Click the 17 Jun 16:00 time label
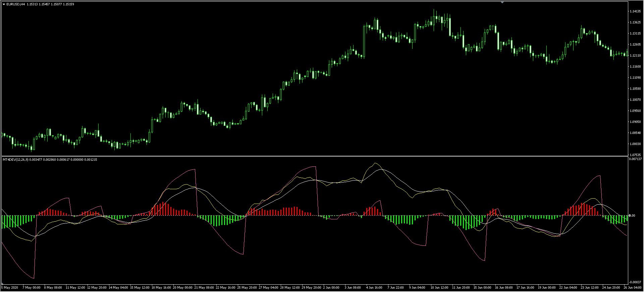The width and height of the screenshot is (644, 292). (x=526, y=288)
